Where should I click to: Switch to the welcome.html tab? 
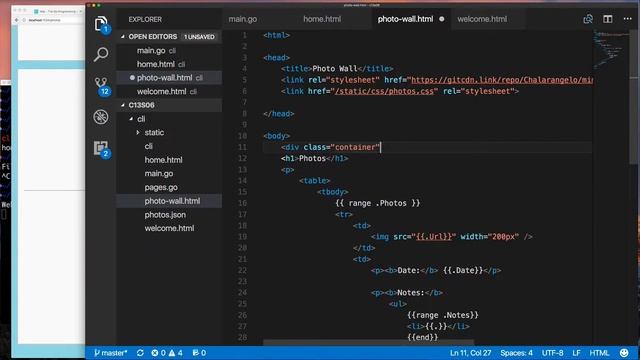(x=482, y=19)
